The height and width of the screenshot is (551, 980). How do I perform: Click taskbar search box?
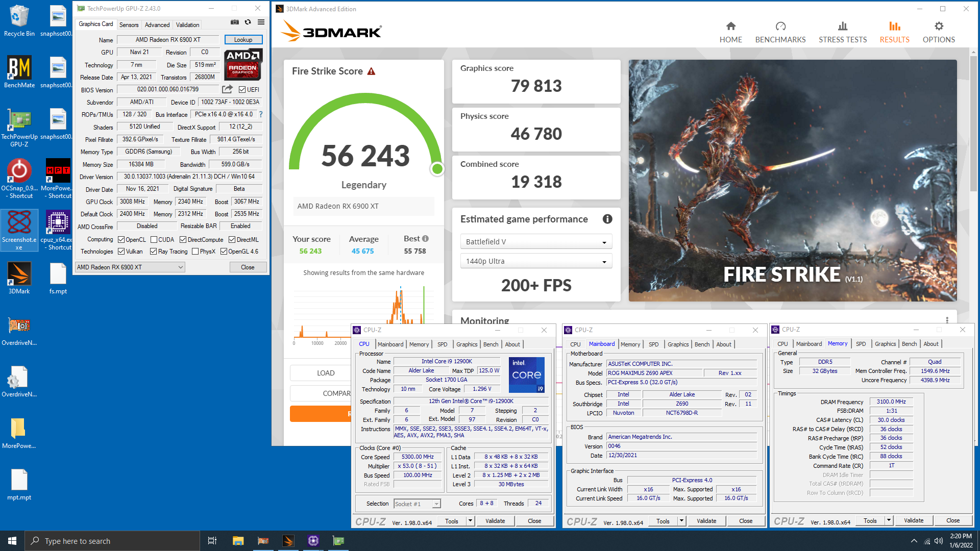[x=112, y=541]
